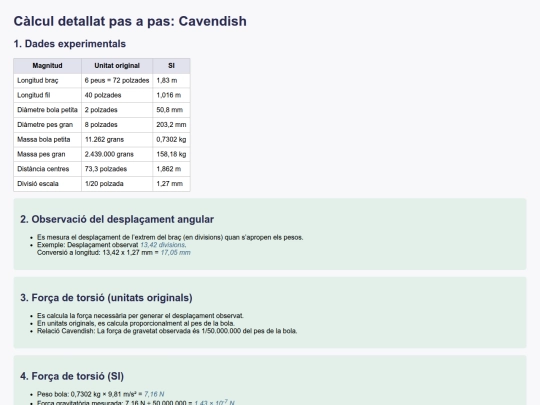Screen dimensions: 540x405
Task: Select the '8 polzades' cell
Action: [117, 125]
